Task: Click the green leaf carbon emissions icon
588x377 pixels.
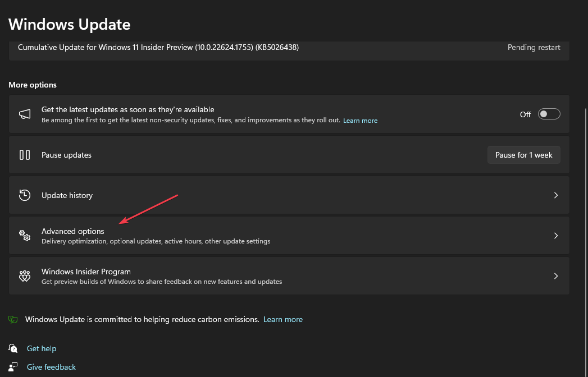Action: 13,319
